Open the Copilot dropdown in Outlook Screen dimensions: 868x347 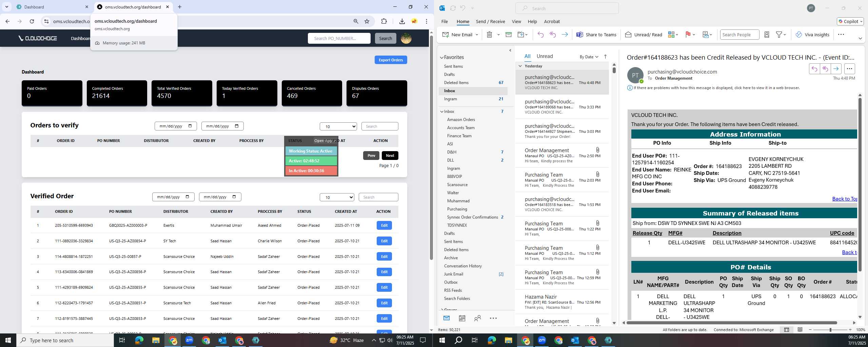tap(850, 21)
